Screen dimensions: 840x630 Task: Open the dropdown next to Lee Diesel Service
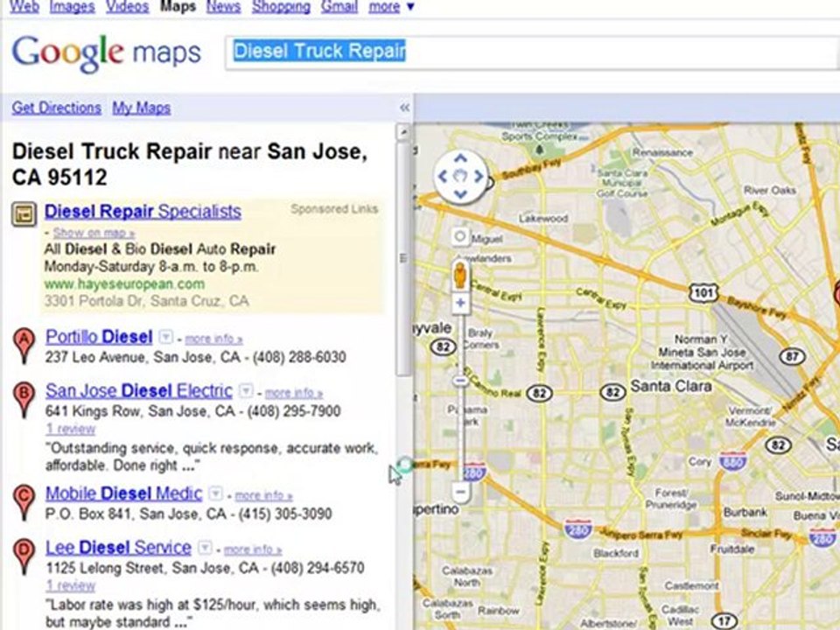pos(205,548)
